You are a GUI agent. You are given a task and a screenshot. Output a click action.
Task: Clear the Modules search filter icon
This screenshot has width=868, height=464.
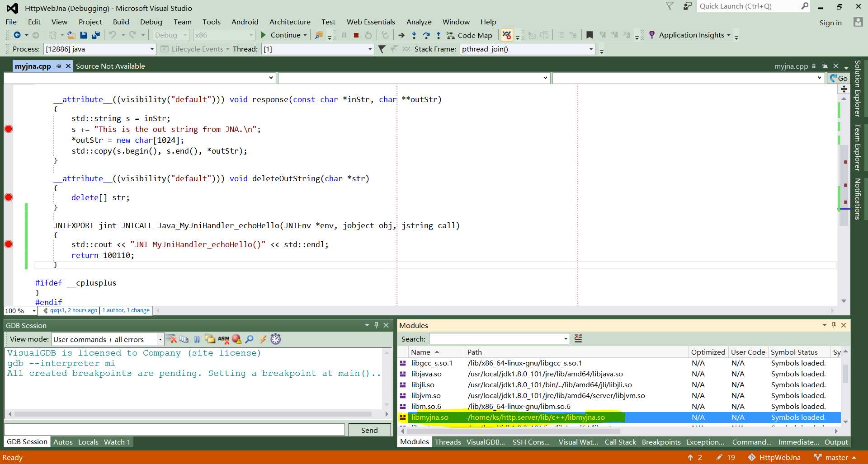pyautogui.click(x=578, y=338)
